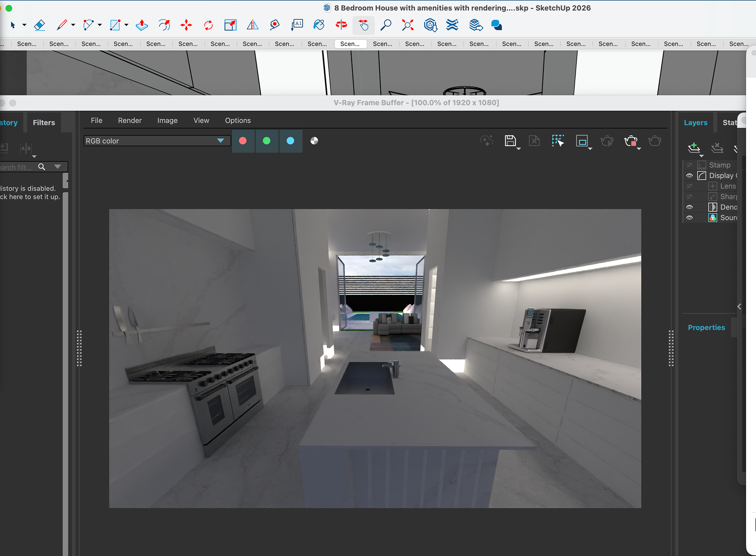This screenshot has width=756, height=556.
Task: Expand the search filter dropdown arrow
Action: click(58, 167)
